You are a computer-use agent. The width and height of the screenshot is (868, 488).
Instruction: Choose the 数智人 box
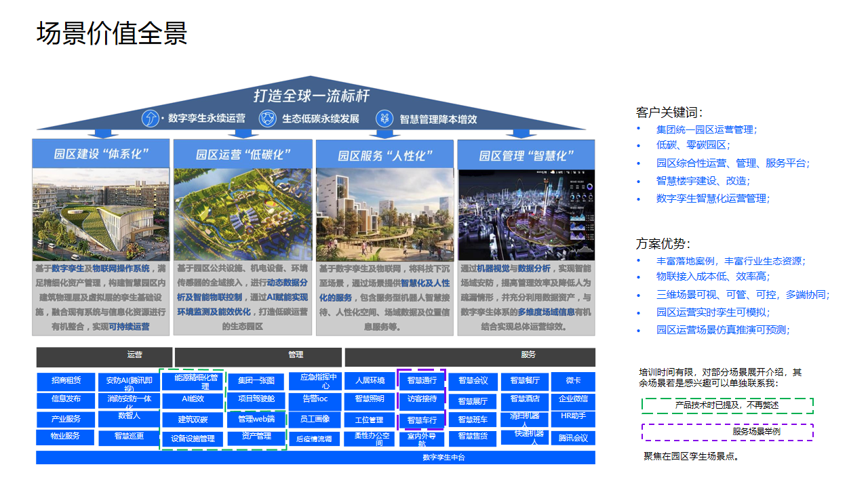point(130,418)
